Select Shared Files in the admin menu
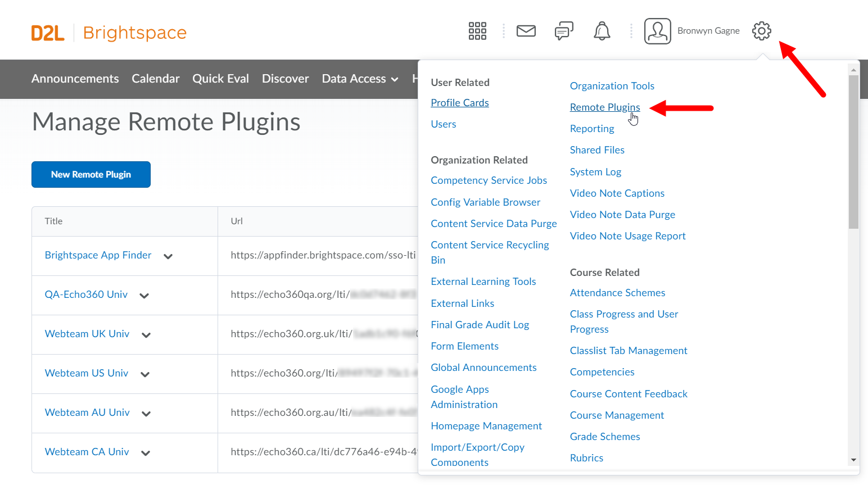The width and height of the screenshot is (868, 485). (597, 150)
